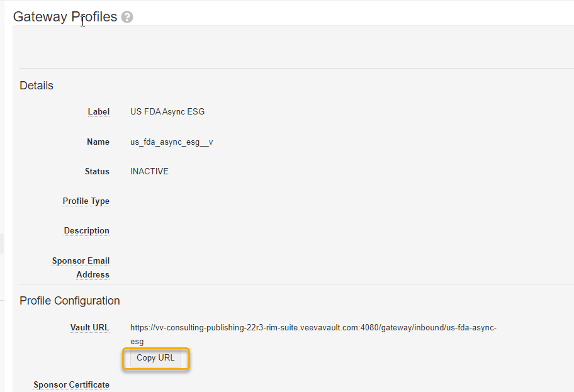Select the INACTIVE status value
The width and height of the screenshot is (574, 392).
[x=149, y=171]
